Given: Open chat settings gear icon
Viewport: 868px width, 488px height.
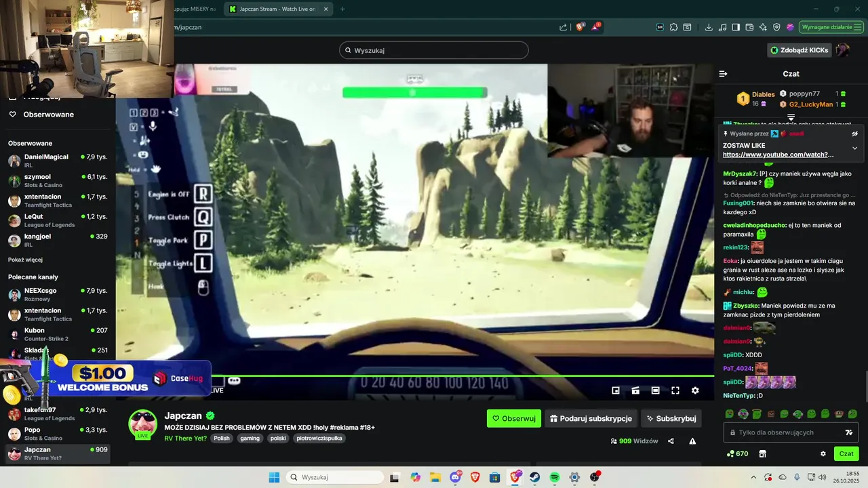Looking at the screenshot, I should [823, 453].
